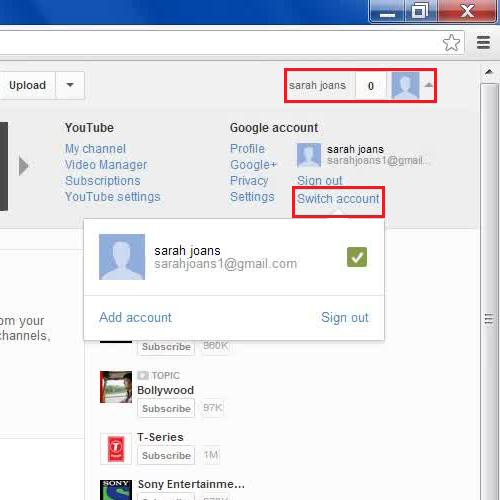Click the Switch account link
The image size is (500, 500).
coord(338,199)
